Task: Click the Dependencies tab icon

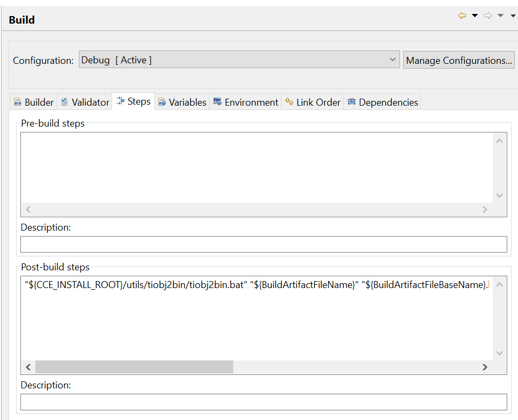Action: (351, 102)
